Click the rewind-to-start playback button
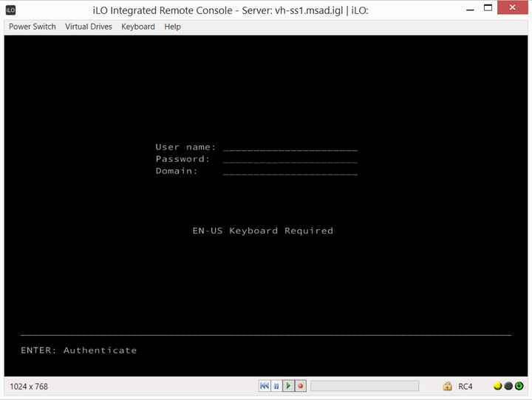 265,386
